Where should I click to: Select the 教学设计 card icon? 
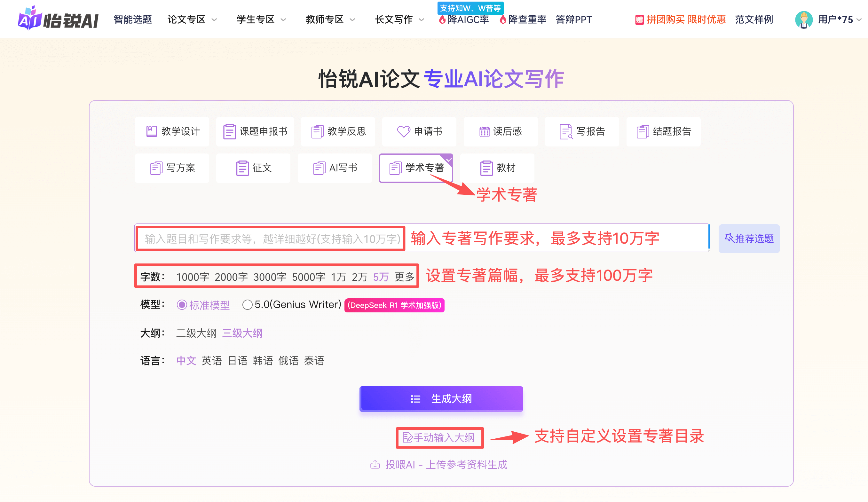coord(152,131)
